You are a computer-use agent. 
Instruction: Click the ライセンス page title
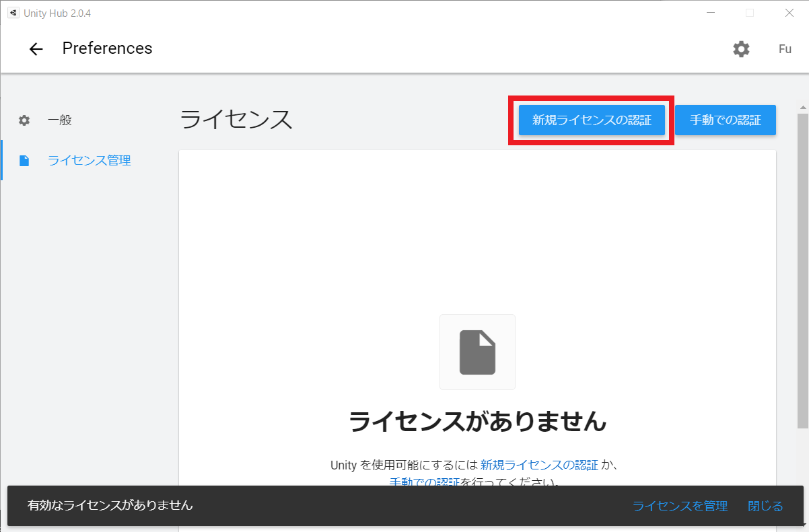236,120
